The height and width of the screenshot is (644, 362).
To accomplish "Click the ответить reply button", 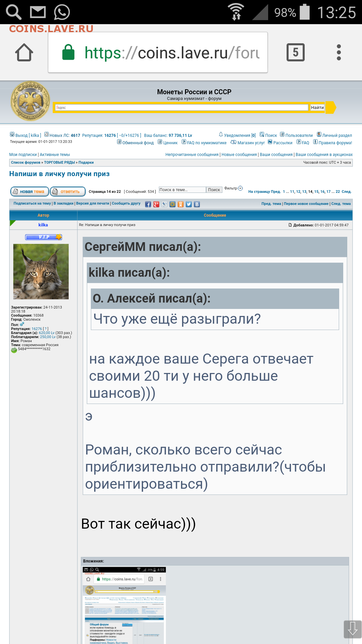I will (68, 192).
